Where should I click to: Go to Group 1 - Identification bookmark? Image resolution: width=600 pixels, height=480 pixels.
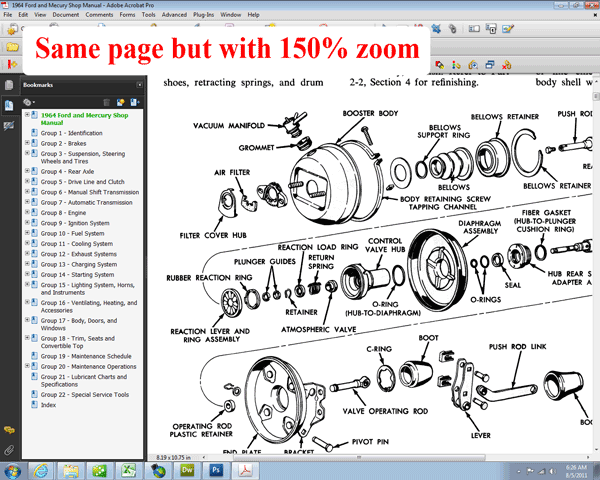(72, 133)
